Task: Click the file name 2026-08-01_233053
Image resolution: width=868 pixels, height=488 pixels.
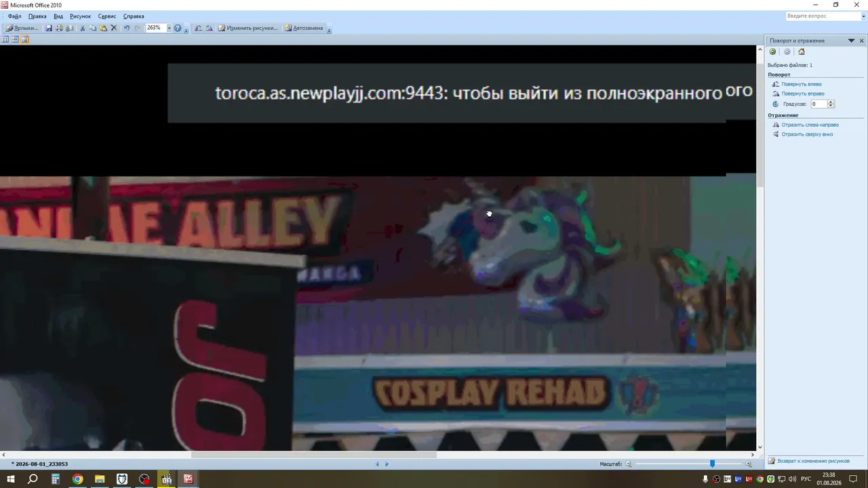Action: (41, 464)
